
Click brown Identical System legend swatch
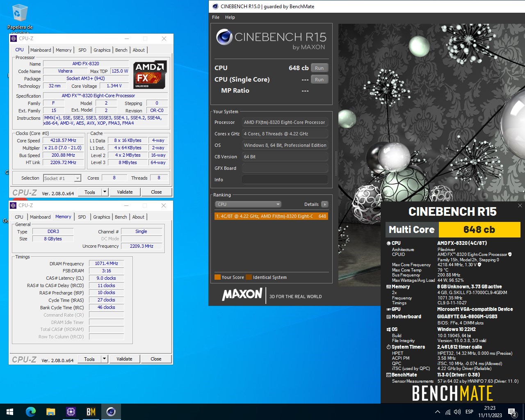[249, 277]
